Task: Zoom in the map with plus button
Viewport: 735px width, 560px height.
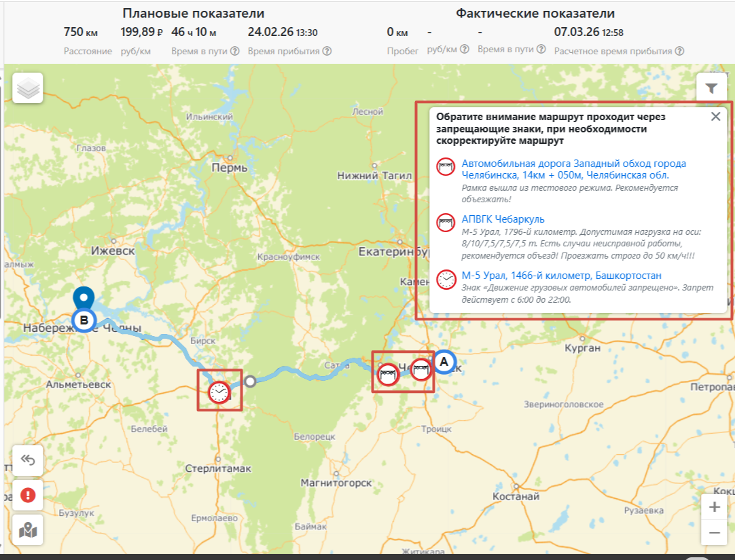Action: [715, 507]
